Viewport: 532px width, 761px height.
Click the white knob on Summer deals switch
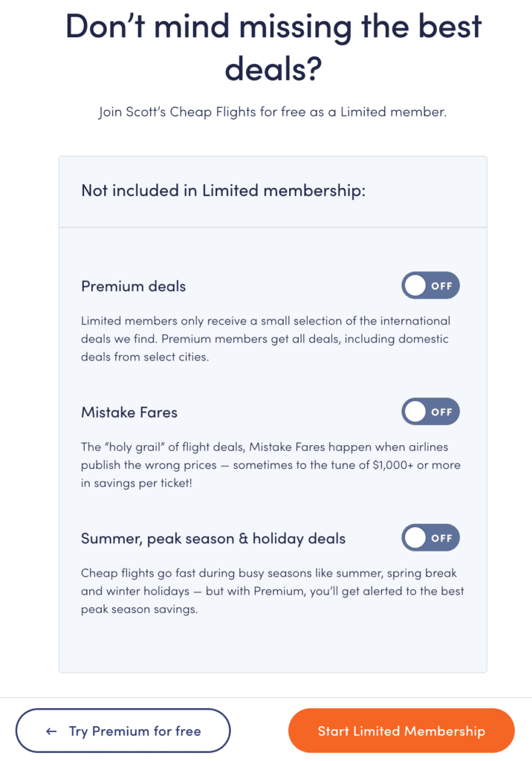[x=415, y=538]
